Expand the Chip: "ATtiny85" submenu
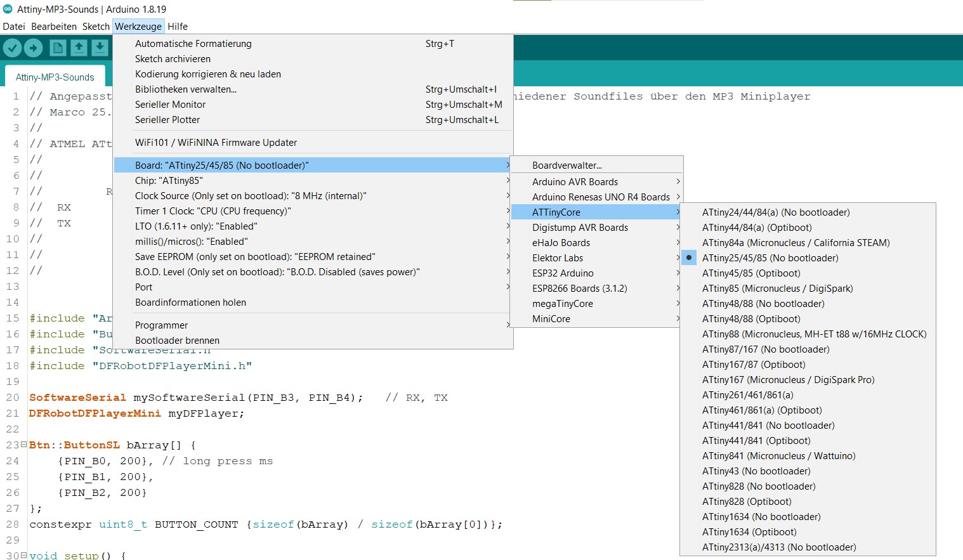Viewport: 963px width, 560px height. tap(169, 181)
